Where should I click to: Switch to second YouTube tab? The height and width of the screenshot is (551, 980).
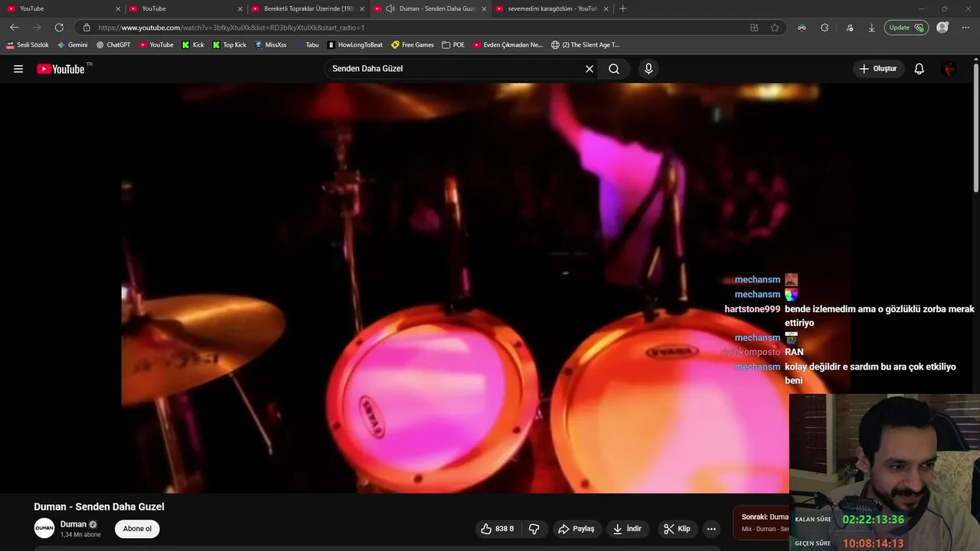tap(185, 8)
